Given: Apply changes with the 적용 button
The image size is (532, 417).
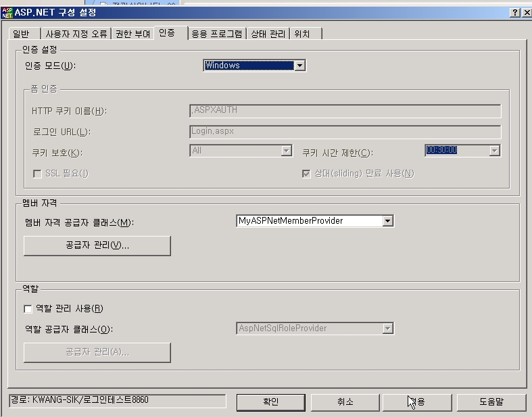Looking at the screenshot, I should (417, 402).
